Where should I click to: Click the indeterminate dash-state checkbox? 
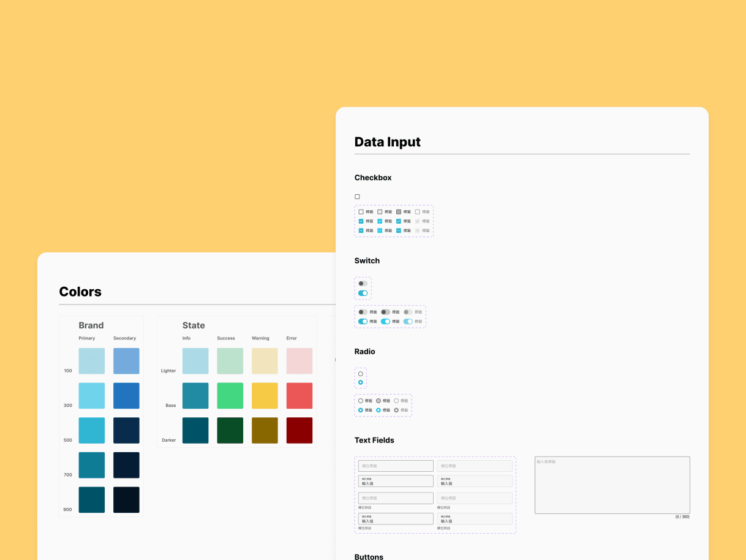[x=361, y=230]
